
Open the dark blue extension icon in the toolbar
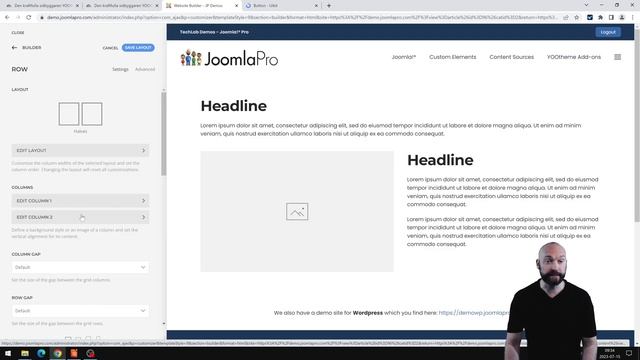[x=590, y=18]
